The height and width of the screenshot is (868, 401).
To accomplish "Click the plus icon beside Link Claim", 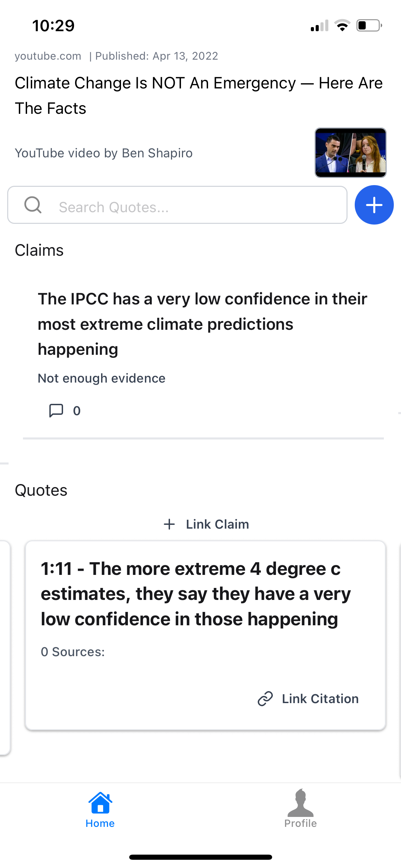I will tap(169, 524).
